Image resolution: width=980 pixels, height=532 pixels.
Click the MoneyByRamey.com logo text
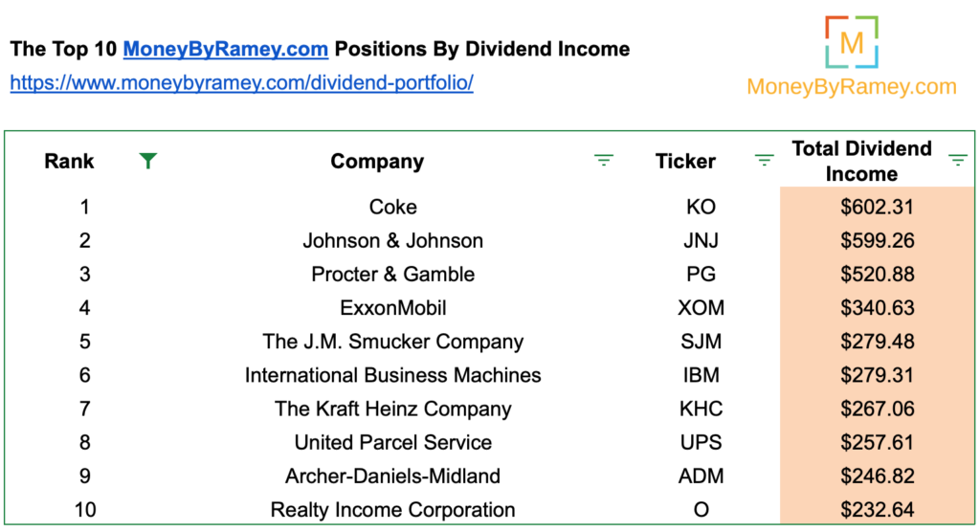tap(851, 86)
